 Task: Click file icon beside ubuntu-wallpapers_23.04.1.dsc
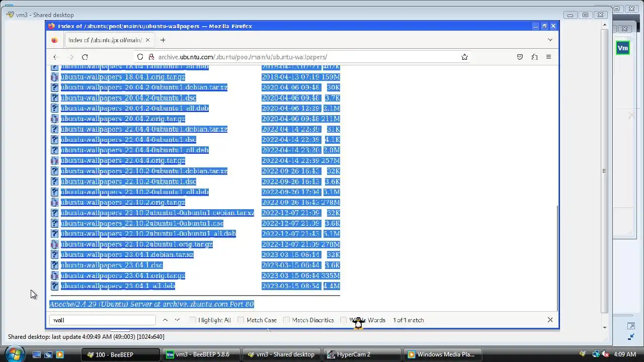[x=55, y=265]
